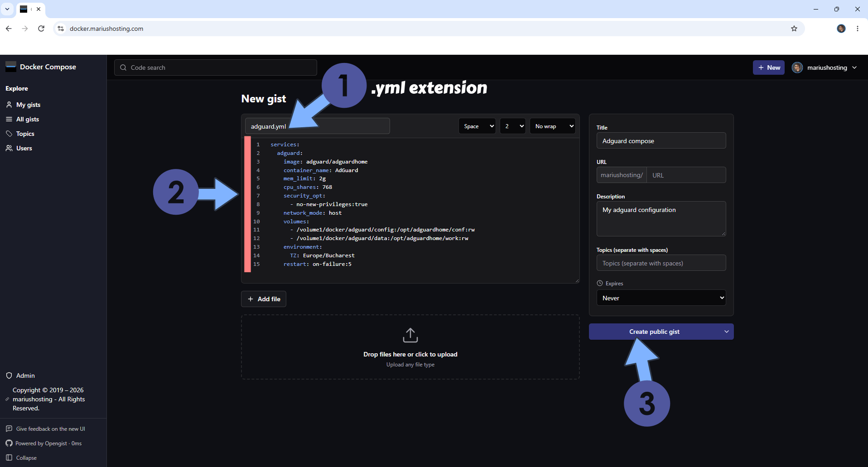
Task: Click the clock icon beside Expires
Action: 600,283
